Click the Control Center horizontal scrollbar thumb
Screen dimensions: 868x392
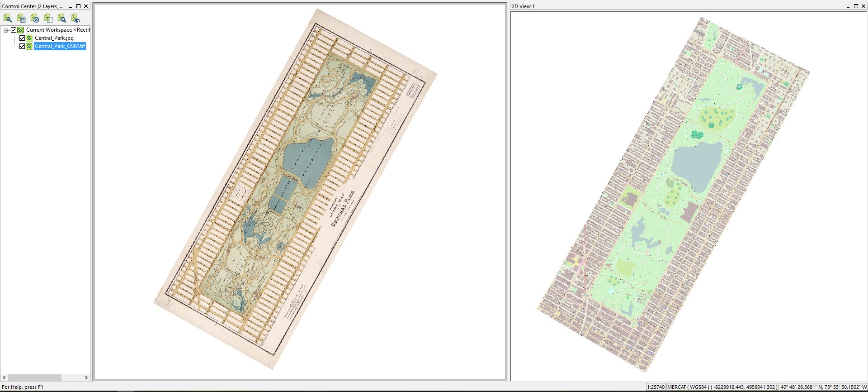coord(34,378)
